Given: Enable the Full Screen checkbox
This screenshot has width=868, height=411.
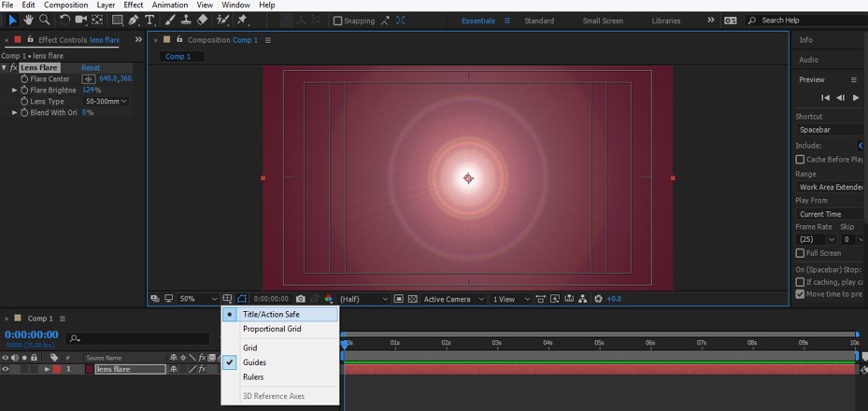Looking at the screenshot, I should click(800, 253).
